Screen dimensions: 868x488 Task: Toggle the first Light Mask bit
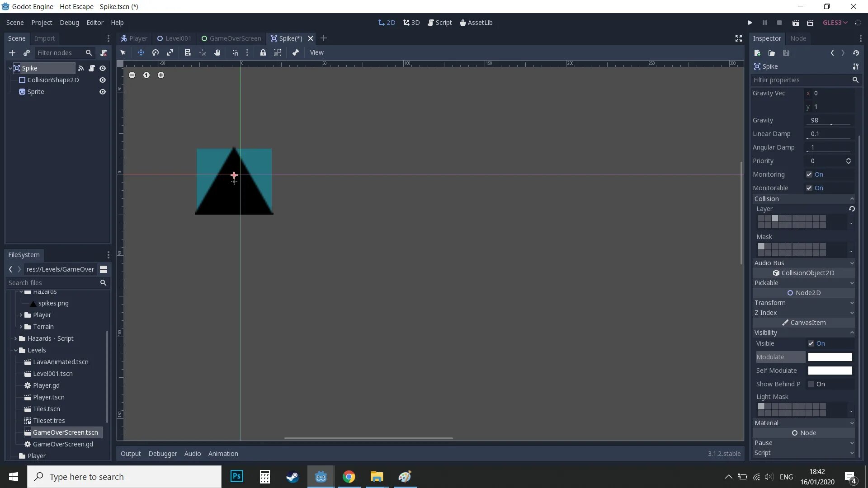(x=761, y=406)
